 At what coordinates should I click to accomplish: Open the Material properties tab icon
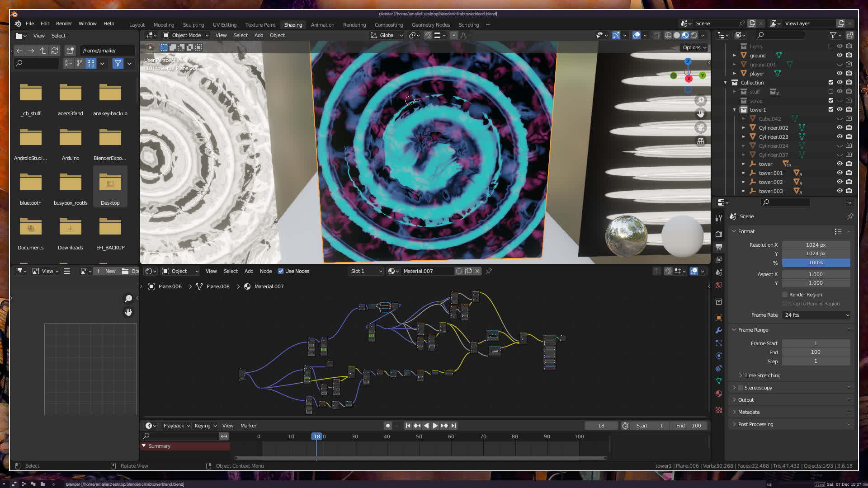(x=719, y=394)
